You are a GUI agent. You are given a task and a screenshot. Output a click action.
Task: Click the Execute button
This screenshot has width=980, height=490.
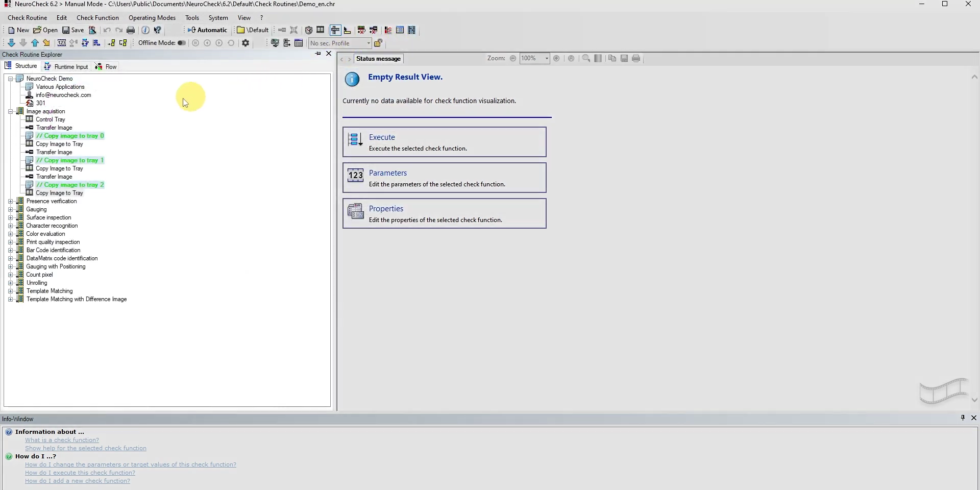(x=444, y=142)
